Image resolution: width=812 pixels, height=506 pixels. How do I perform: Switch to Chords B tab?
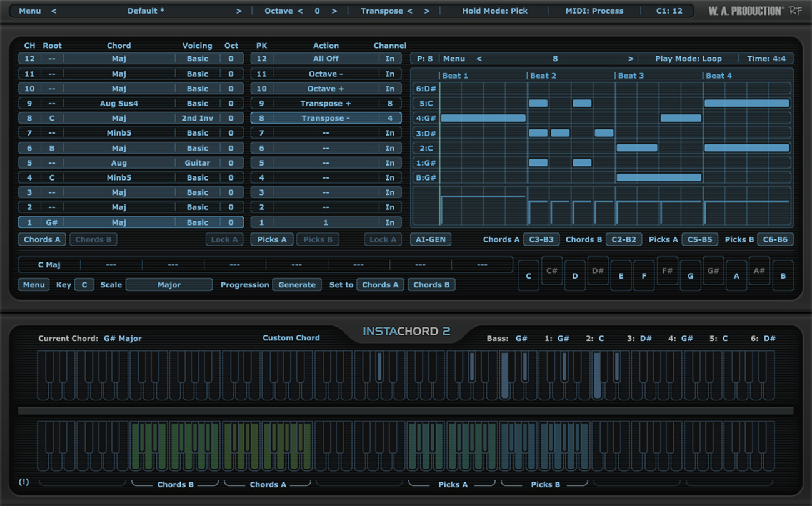click(x=93, y=239)
